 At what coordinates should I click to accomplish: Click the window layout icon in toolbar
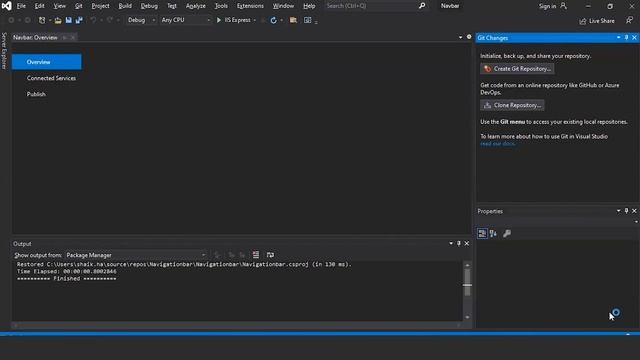307,20
